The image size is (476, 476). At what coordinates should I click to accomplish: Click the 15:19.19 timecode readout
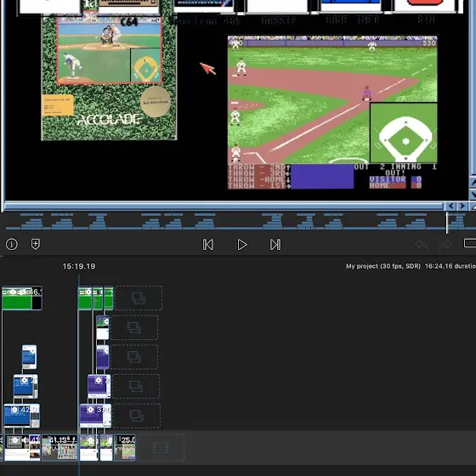pos(79,266)
